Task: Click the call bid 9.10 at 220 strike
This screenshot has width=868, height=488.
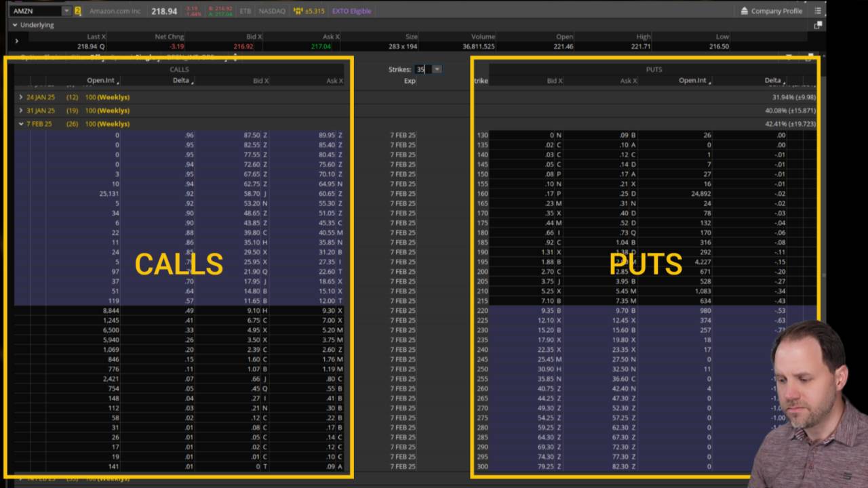Action: tap(254, 311)
